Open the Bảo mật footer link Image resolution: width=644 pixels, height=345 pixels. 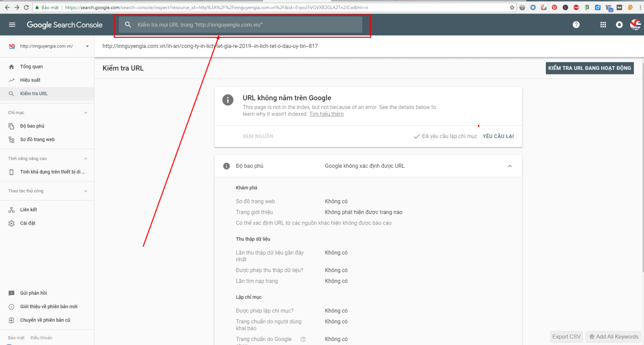[16, 338]
